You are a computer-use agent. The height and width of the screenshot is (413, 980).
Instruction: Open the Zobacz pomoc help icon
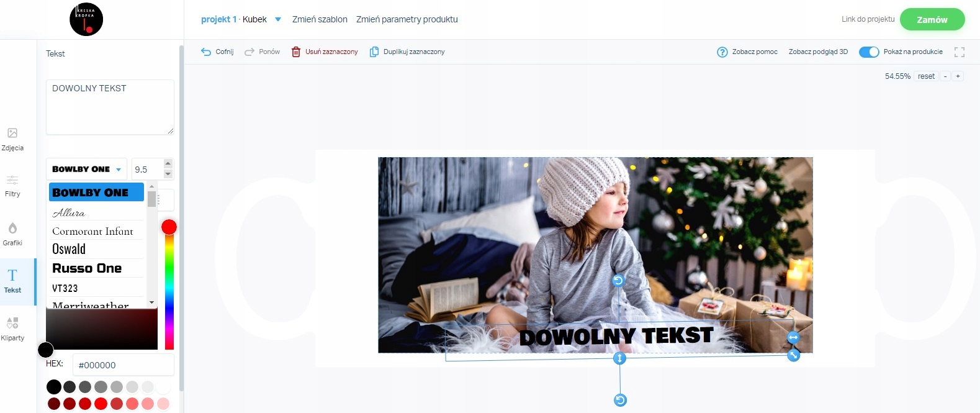722,52
